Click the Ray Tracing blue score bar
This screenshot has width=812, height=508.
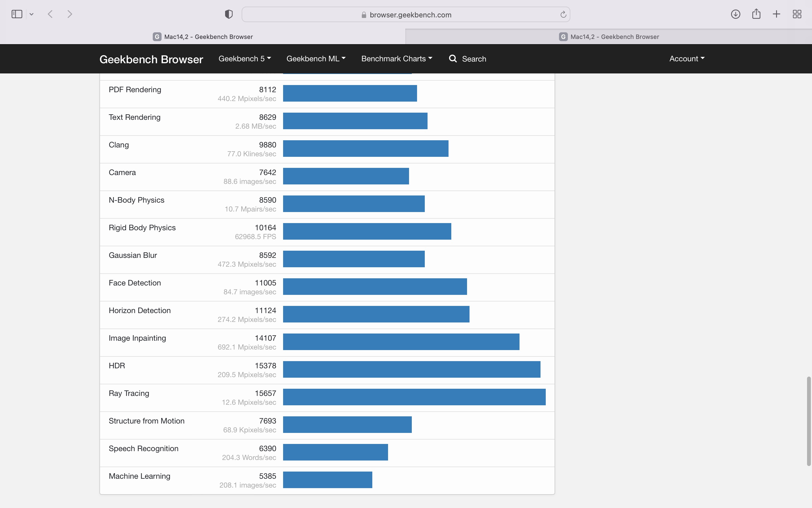tap(414, 397)
